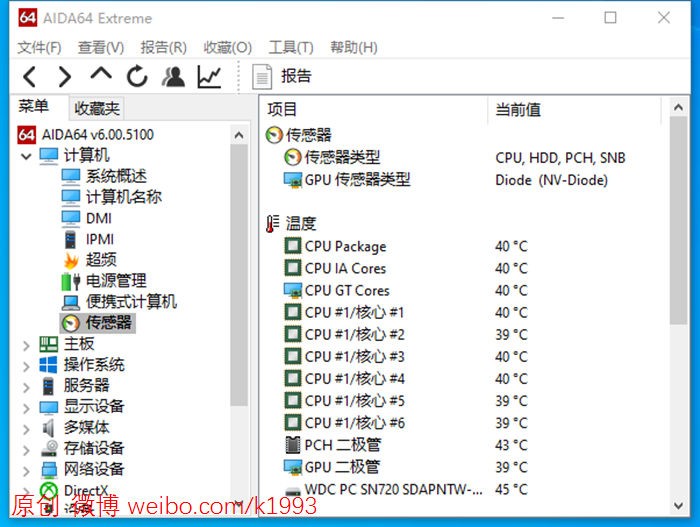This screenshot has height=527, width=700.
Task: Open the user profile toolbar icon
Action: coord(173,76)
